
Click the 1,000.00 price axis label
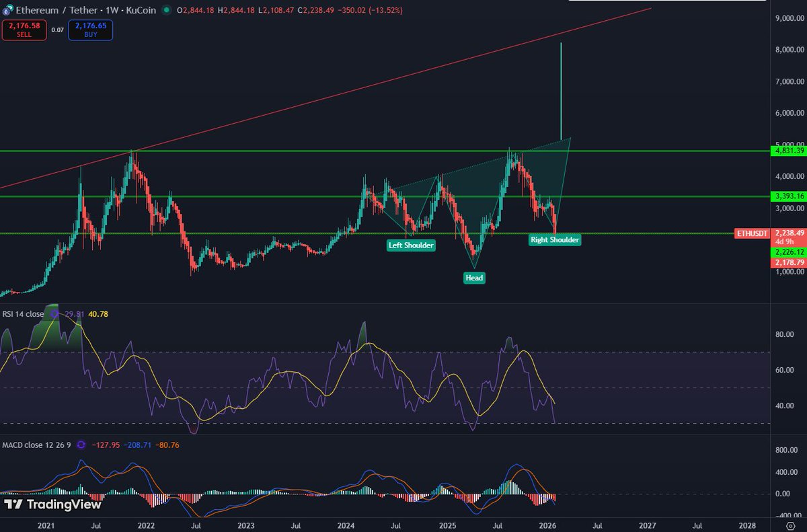790,272
